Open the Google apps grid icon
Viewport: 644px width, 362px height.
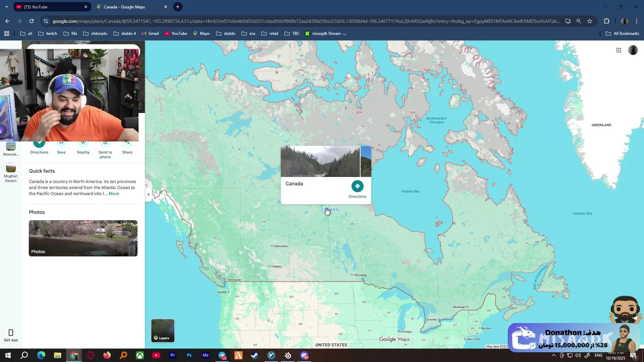(618, 50)
